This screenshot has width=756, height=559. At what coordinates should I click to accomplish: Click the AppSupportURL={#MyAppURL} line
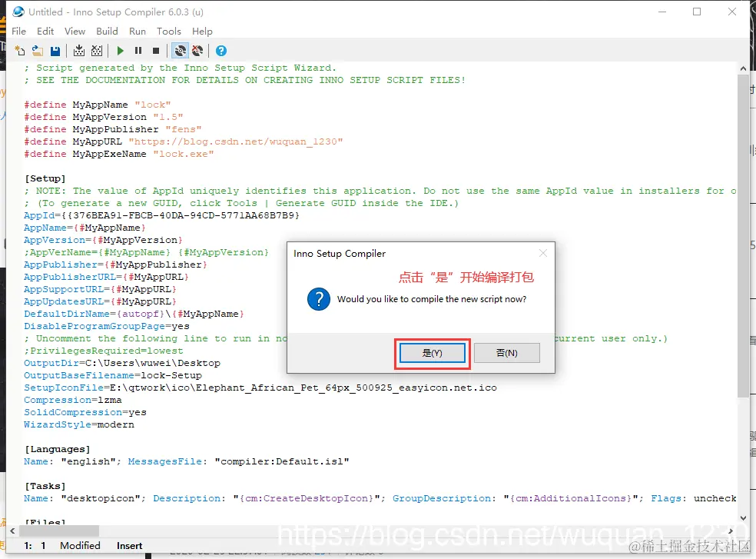tap(101, 289)
